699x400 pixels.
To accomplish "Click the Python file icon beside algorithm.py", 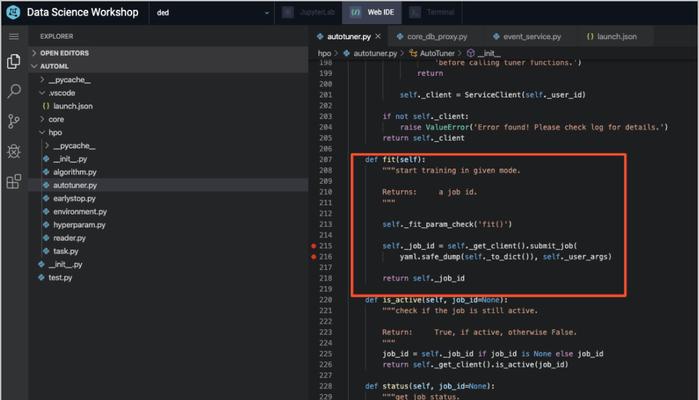I will pos(46,172).
